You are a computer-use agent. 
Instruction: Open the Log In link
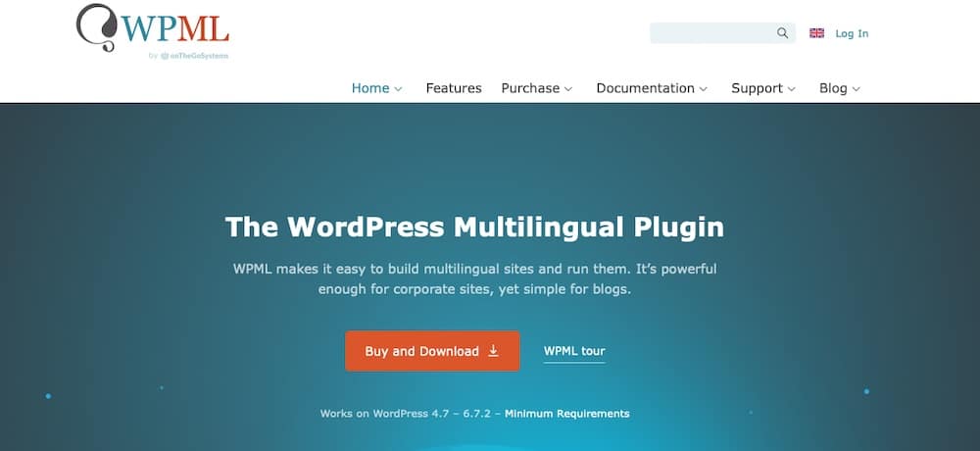(852, 33)
